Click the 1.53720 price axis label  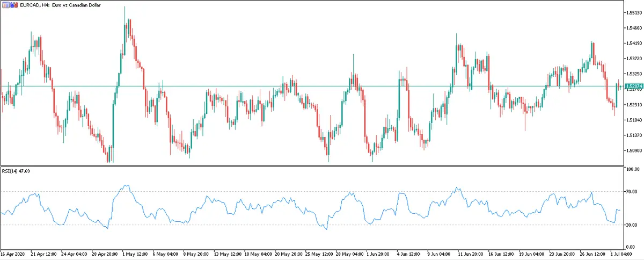click(x=634, y=59)
